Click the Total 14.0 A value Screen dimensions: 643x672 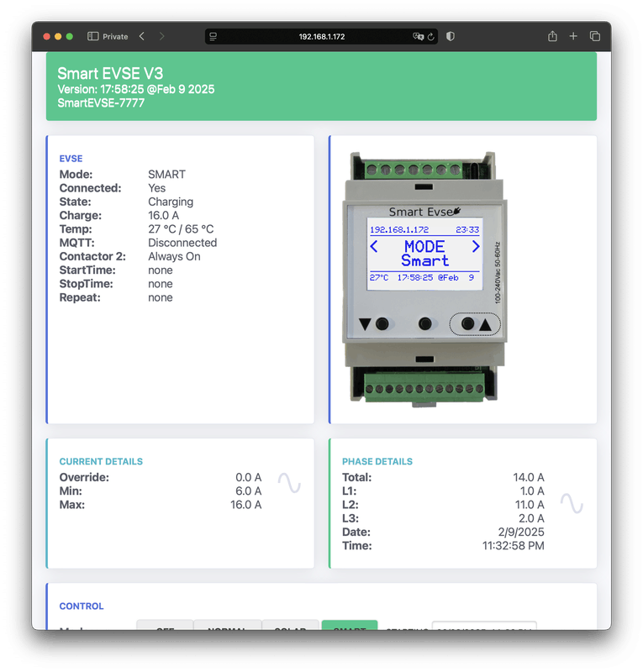coord(529,477)
